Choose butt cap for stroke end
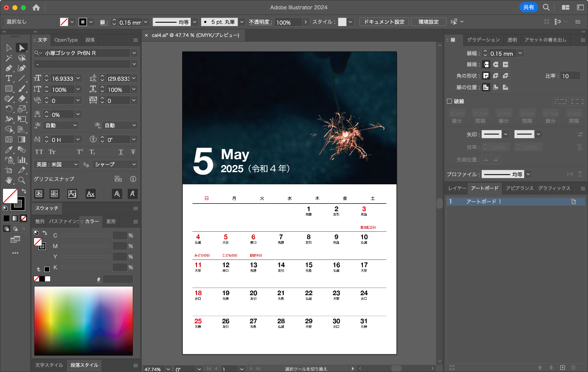The image size is (588, 372). pyautogui.click(x=486, y=64)
